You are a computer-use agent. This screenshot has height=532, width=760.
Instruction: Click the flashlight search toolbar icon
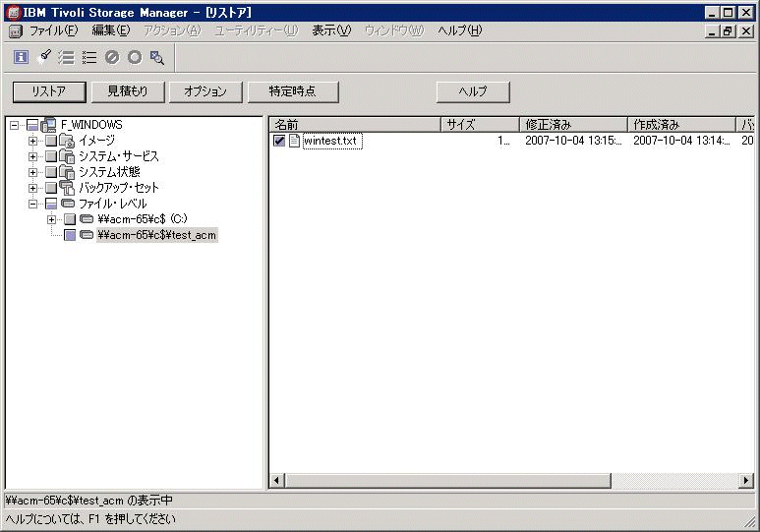click(x=44, y=57)
